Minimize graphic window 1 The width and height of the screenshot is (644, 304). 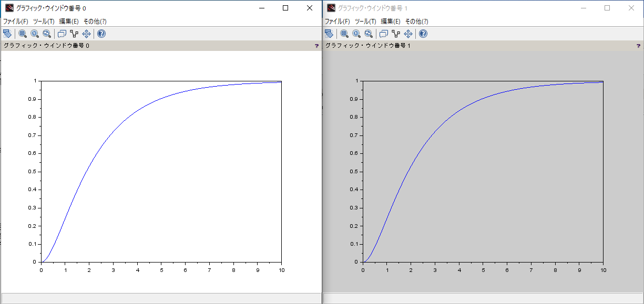coord(583,8)
